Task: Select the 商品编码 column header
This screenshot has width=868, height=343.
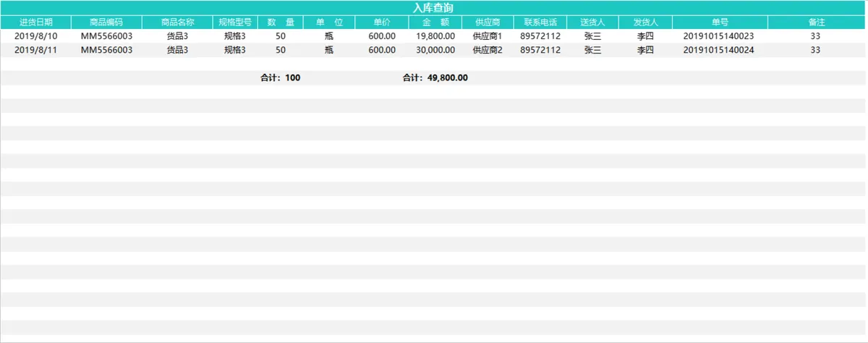Action: [106, 22]
